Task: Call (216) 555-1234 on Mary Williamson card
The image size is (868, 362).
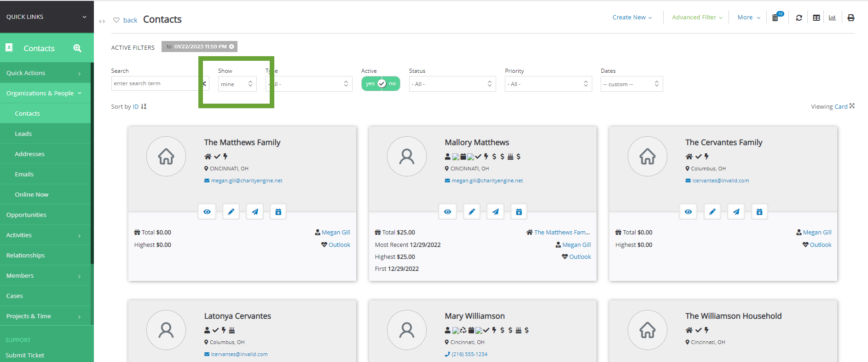Action: pyautogui.click(x=469, y=354)
